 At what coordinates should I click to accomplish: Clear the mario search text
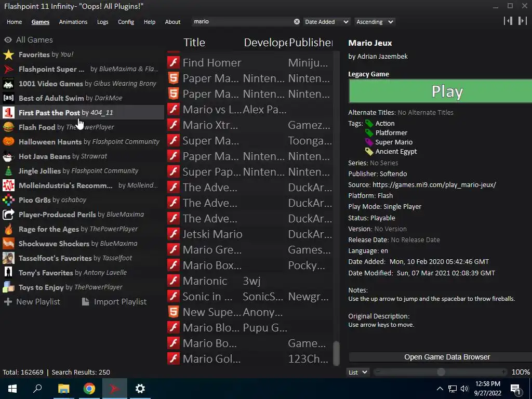[297, 21]
